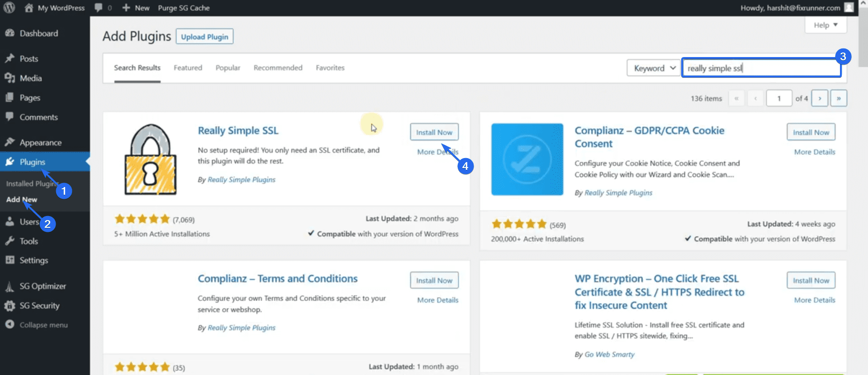Click Purge SG Cache in admin bar

tap(184, 8)
